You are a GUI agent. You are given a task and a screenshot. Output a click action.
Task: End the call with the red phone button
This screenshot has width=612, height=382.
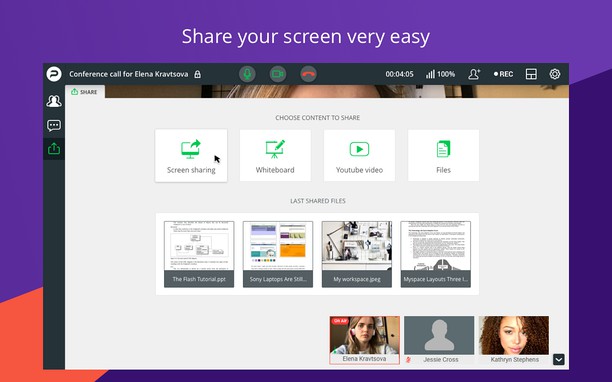point(308,74)
